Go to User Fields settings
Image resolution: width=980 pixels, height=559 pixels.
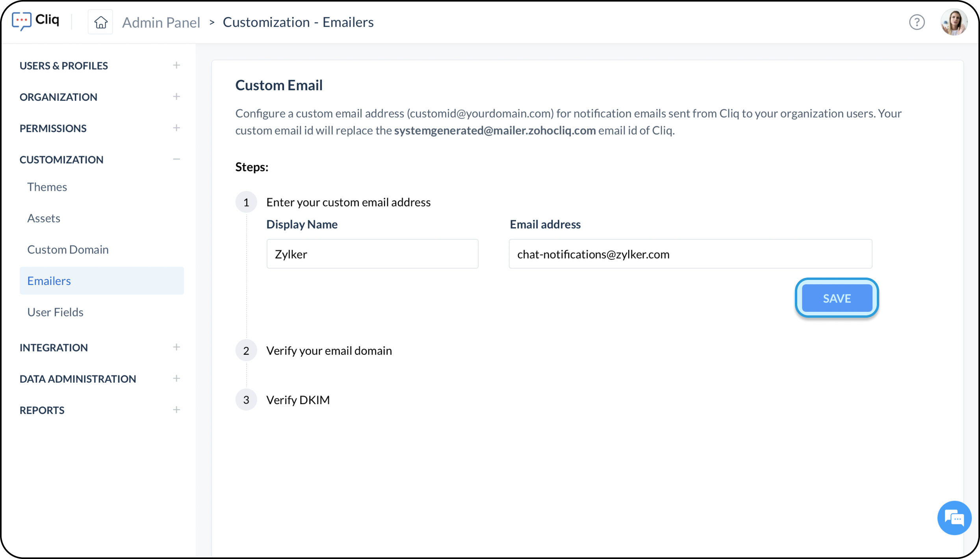point(55,312)
